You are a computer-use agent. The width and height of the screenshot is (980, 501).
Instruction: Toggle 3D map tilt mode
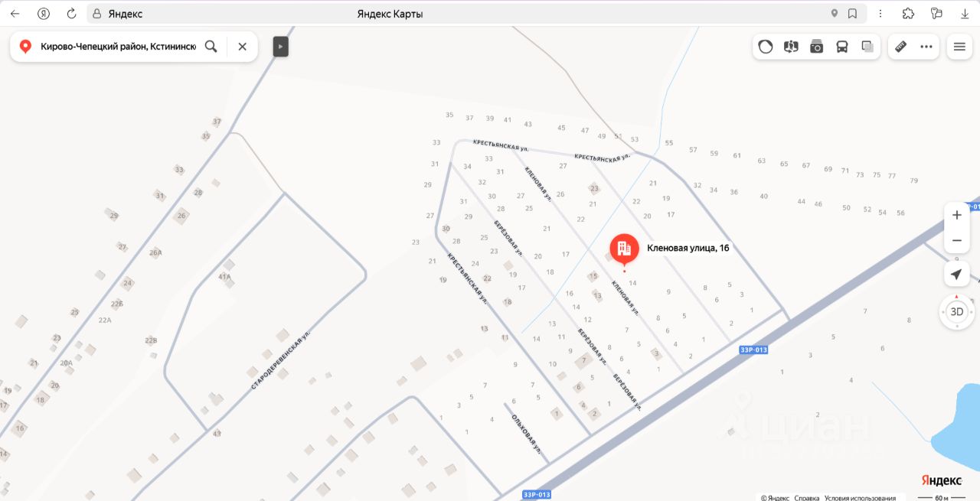click(x=956, y=311)
